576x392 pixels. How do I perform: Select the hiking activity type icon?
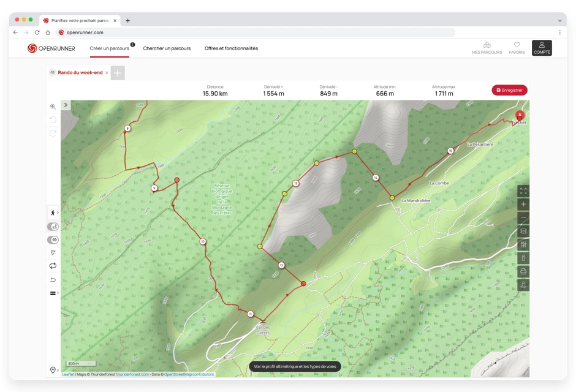pos(53,213)
